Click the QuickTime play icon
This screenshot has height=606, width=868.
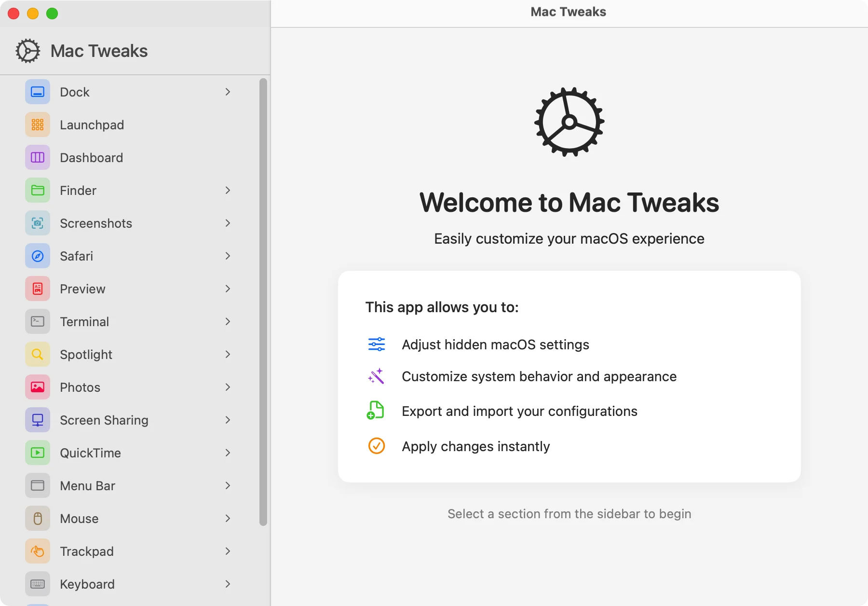[x=38, y=453]
